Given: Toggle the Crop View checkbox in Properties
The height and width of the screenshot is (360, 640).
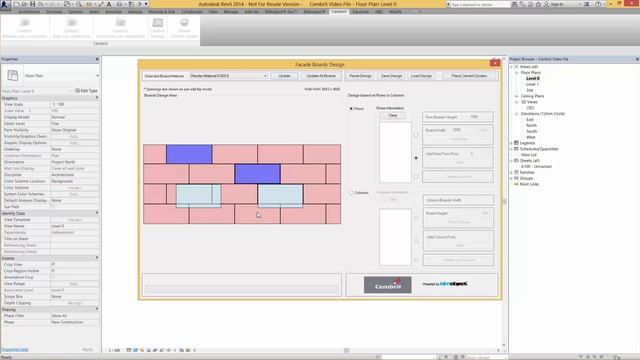Looking at the screenshot, I should (53, 264).
